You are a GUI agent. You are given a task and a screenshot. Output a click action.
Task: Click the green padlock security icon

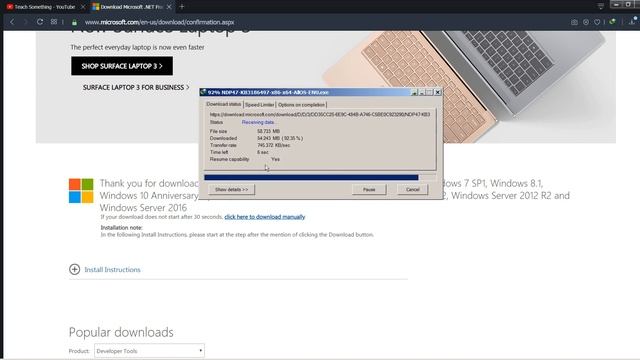74,22
